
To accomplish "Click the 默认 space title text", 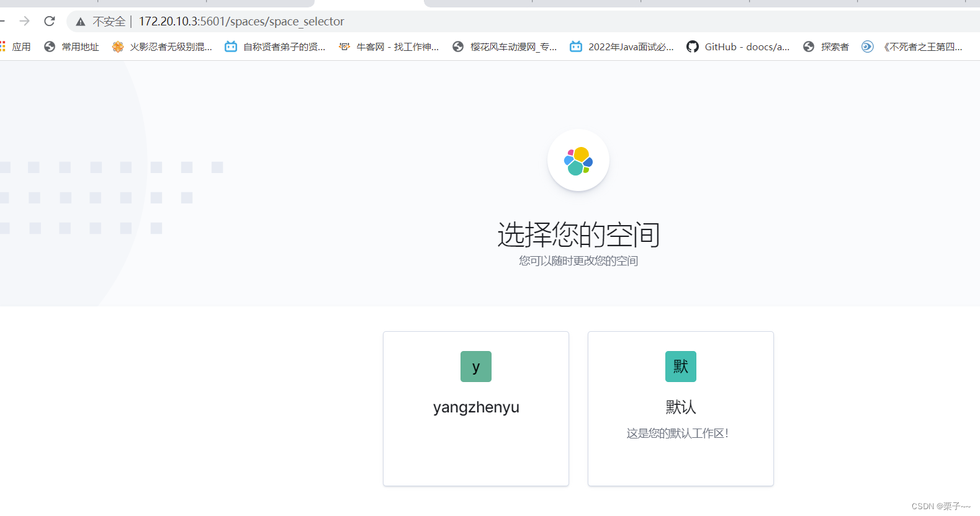I will point(681,407).
